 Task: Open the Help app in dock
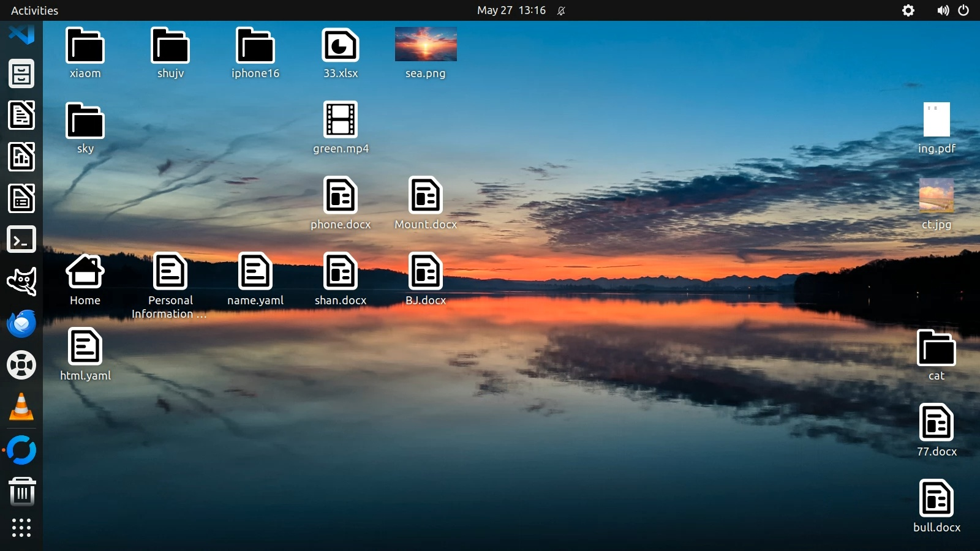point(21,365)
